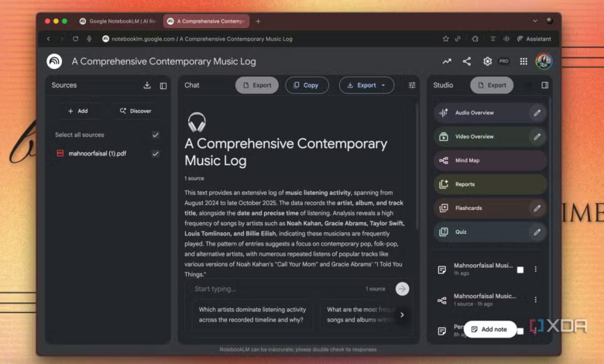Click the share notebook icon

[x=467, y=61]
